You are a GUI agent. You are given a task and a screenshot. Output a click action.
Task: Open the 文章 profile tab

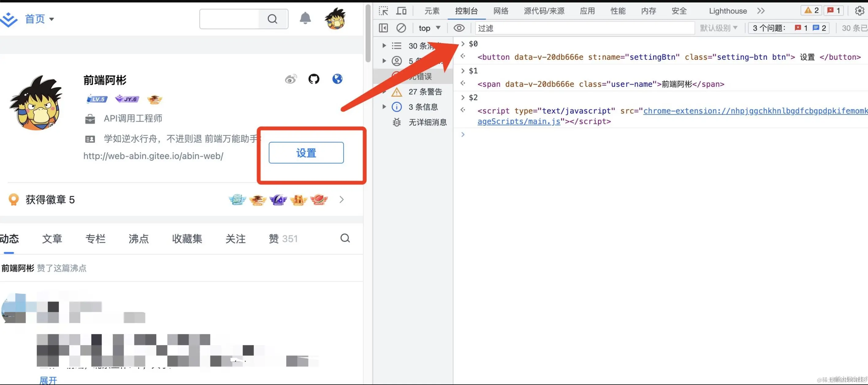click(x=52, y=239)
